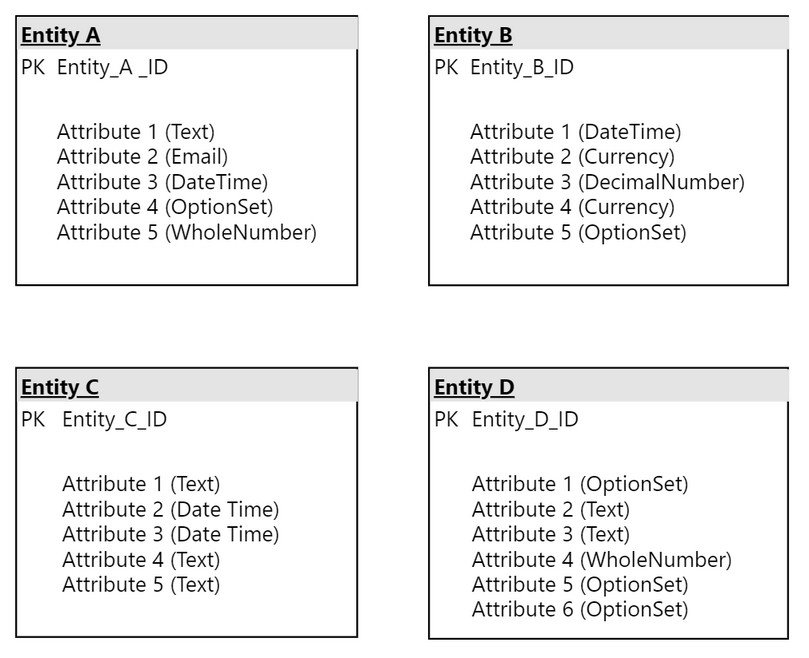Select Attribute 4 (OptionSet) in Entity A
The height and width of the screenshot is (658, 809).
[165, 207]
